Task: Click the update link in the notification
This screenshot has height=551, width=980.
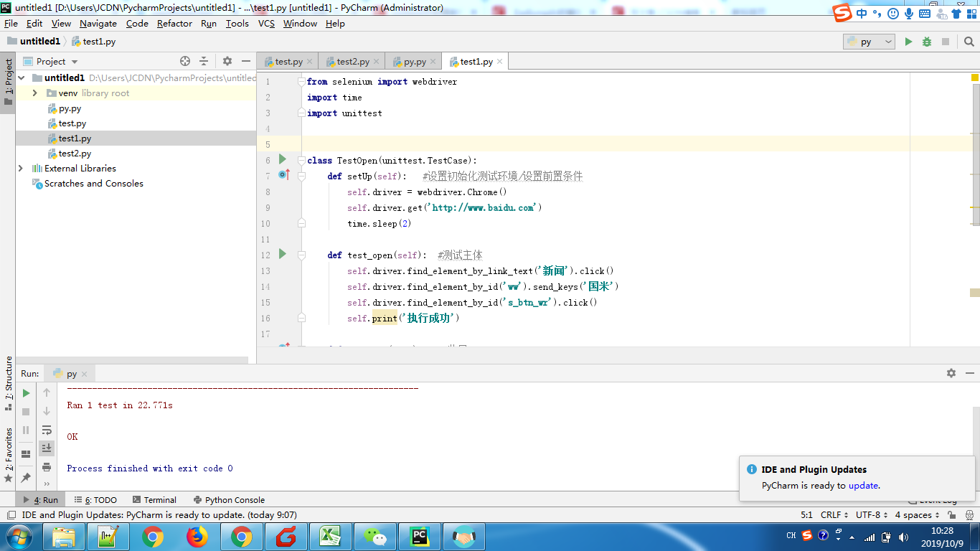Action: [863, 485]
